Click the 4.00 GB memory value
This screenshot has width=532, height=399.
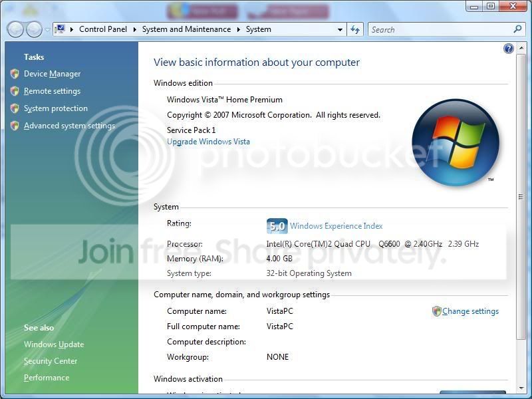click(279, 259)
